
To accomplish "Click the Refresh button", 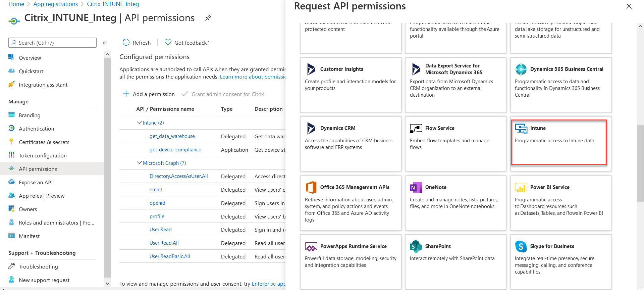I will pyautogui.click(x=137, y=43).
